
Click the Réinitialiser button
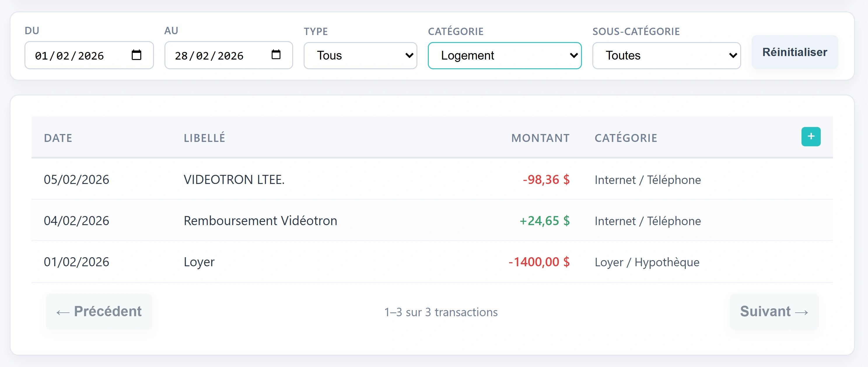point(794,52)
